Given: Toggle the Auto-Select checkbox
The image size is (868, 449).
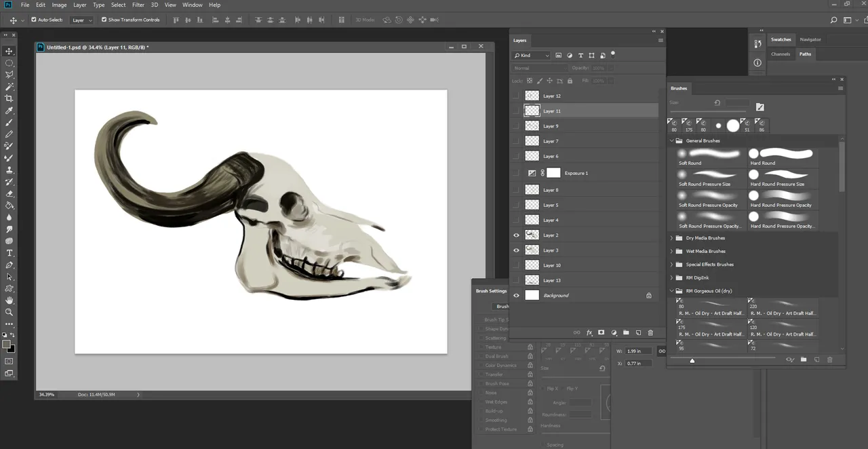Looking at the screenshot, I should coord(34,20).
